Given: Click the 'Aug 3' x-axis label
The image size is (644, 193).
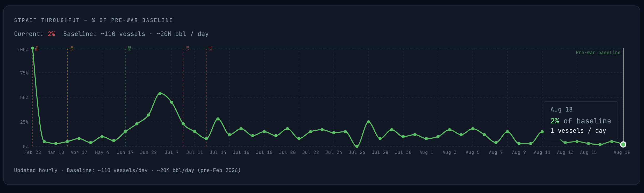Looking at the screenshot, I should [449, 152].
